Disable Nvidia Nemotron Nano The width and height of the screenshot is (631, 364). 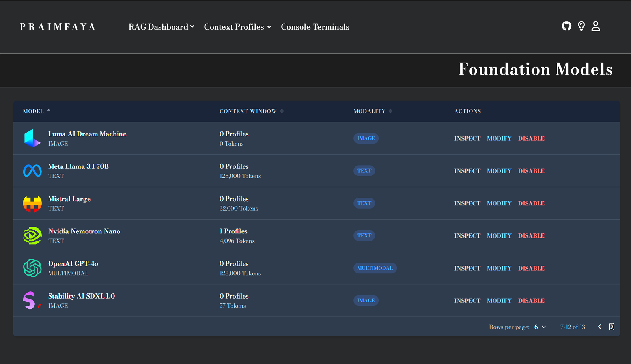531,236
